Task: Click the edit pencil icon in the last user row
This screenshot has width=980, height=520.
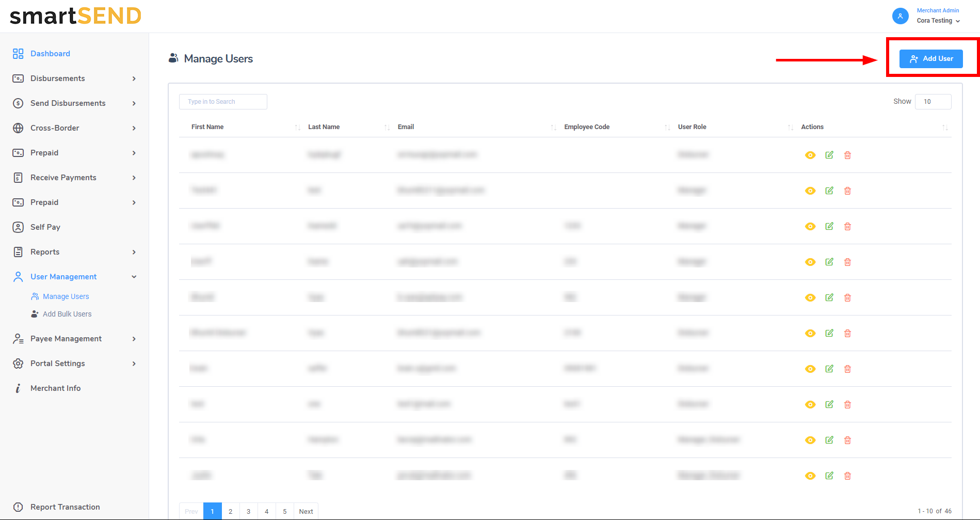Action: click(x=829, y=476)
